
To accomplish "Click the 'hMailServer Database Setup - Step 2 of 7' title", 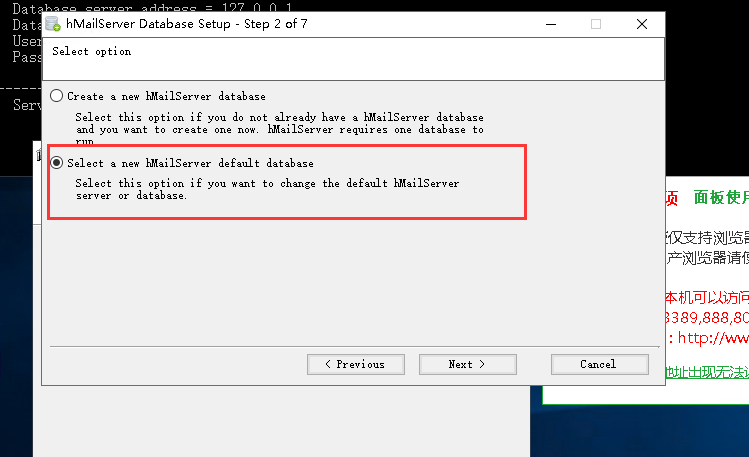I will coord(186,24).
